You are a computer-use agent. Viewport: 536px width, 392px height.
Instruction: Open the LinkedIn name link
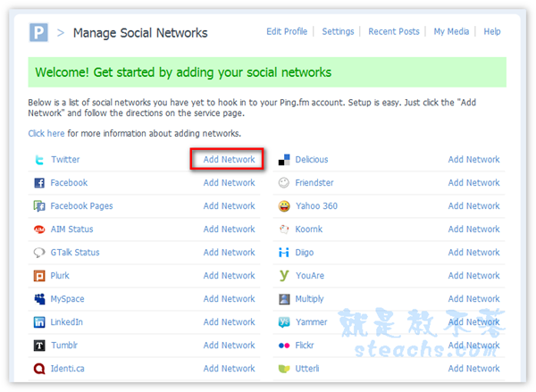click(67, 322)
